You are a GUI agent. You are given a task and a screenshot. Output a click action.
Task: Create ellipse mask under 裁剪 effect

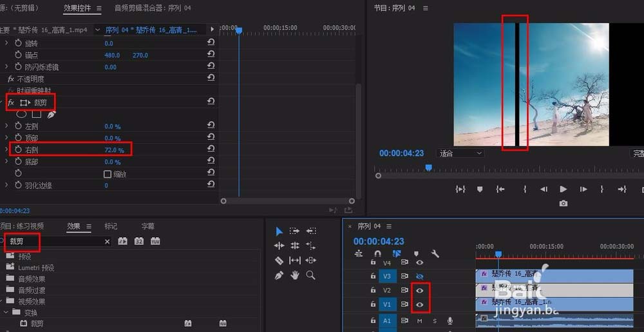[21, 115]
